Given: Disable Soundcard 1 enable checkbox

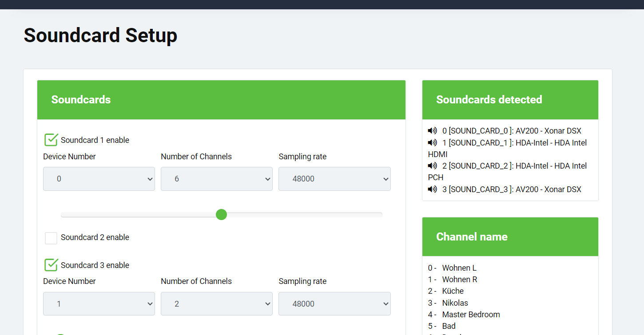Looking at the screenshot, I should click(x=51, y=140).
